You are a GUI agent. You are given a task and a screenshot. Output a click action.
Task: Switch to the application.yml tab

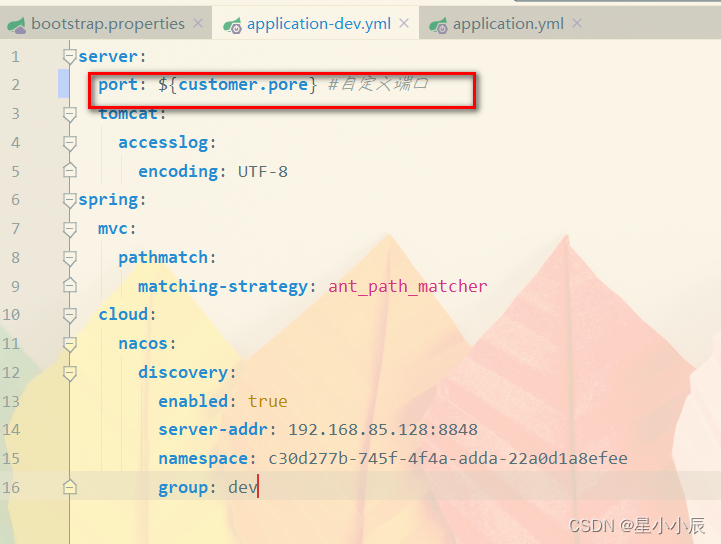506,23
